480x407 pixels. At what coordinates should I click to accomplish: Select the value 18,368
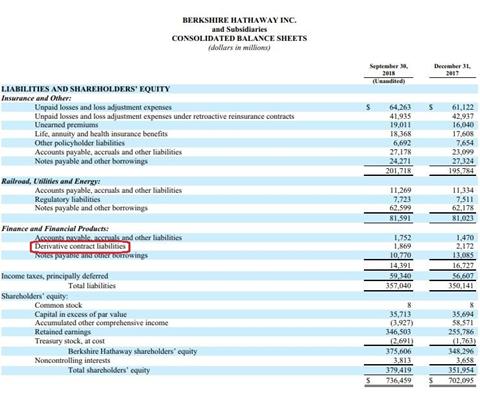(400, 134)
